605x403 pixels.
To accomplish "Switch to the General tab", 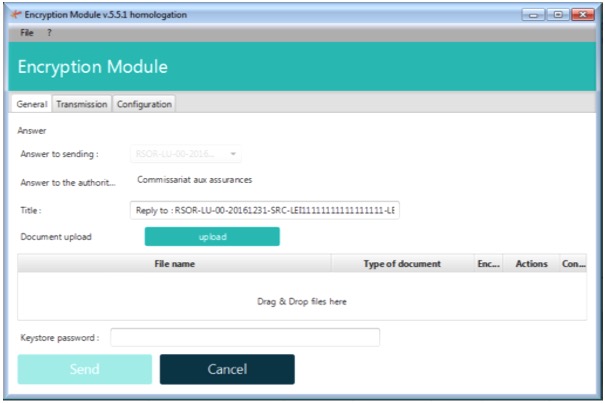I will tap(31, 104).
